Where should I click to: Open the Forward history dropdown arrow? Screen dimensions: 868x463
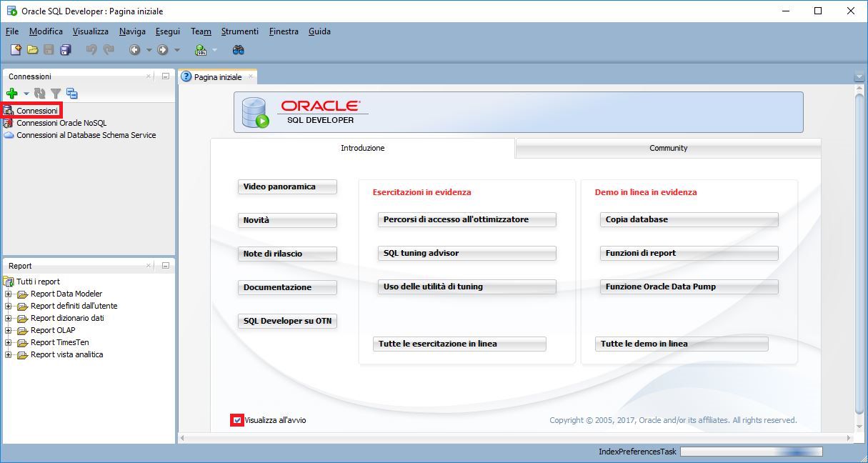point(177,50)
